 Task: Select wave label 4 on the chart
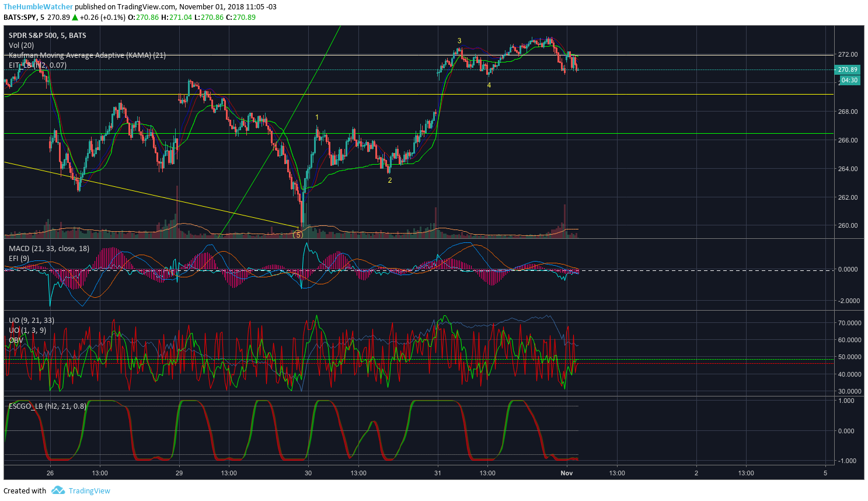coord(489,85)
